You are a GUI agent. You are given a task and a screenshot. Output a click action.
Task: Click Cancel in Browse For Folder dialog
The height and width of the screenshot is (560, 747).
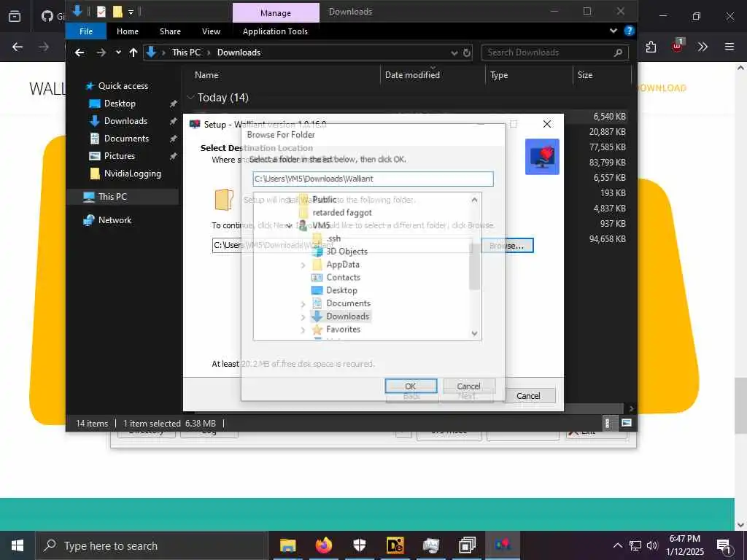(x=469, y=386)
